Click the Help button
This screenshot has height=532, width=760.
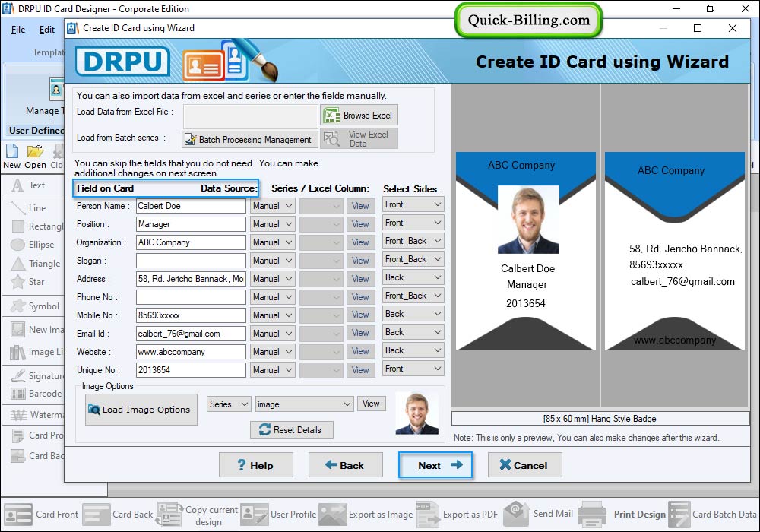[256, 465]
